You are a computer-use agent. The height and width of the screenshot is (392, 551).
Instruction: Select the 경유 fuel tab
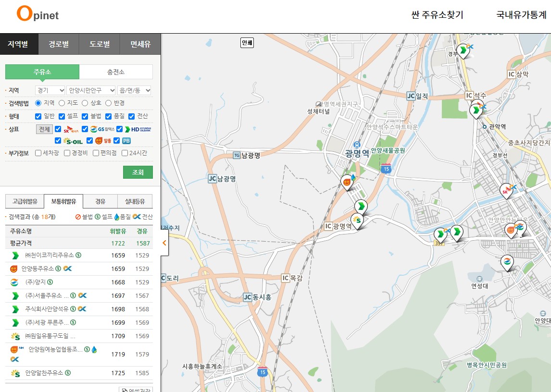[100, 201]
